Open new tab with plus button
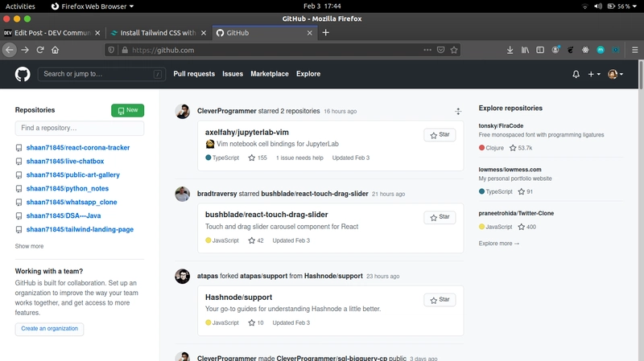 (x=326, y=33)
